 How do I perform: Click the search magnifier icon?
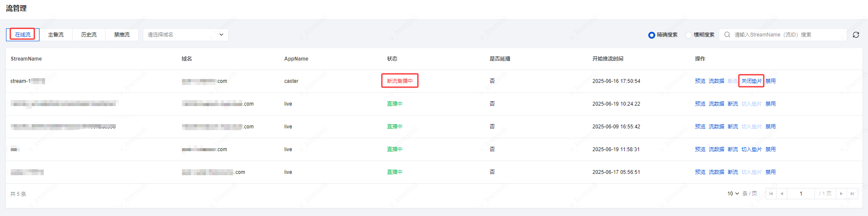(727, 35)
